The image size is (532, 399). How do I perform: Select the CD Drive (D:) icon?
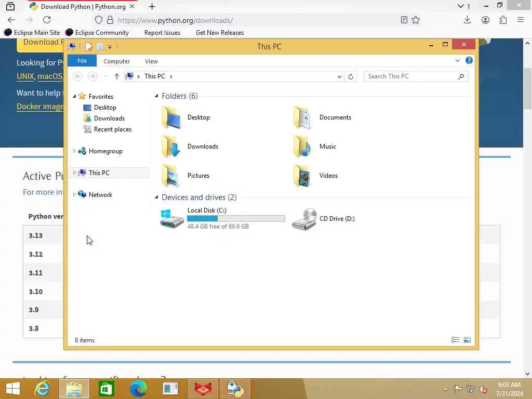(304, 219)
